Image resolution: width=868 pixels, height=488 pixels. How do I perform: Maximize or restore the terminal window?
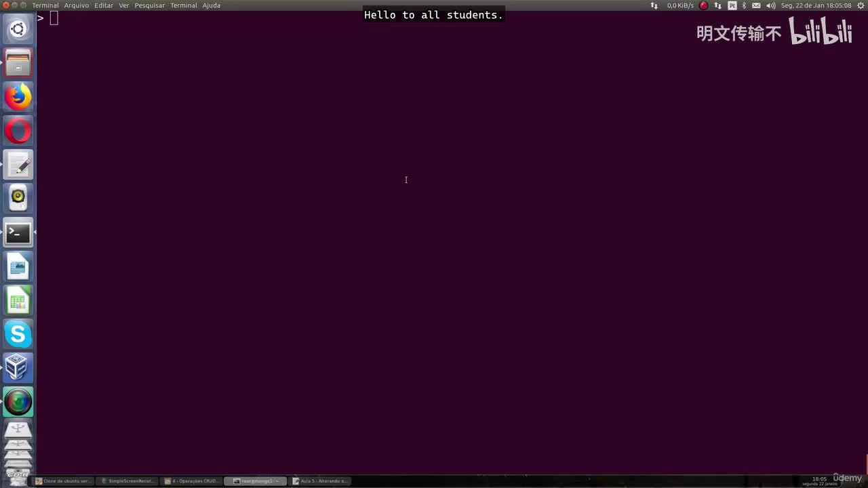tap(24, 5)
